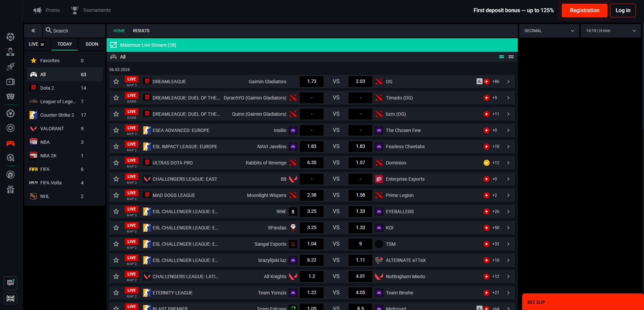Play live stream for Gaimin Gladiators vs OG
644x310 pixels.
[487, 82]
